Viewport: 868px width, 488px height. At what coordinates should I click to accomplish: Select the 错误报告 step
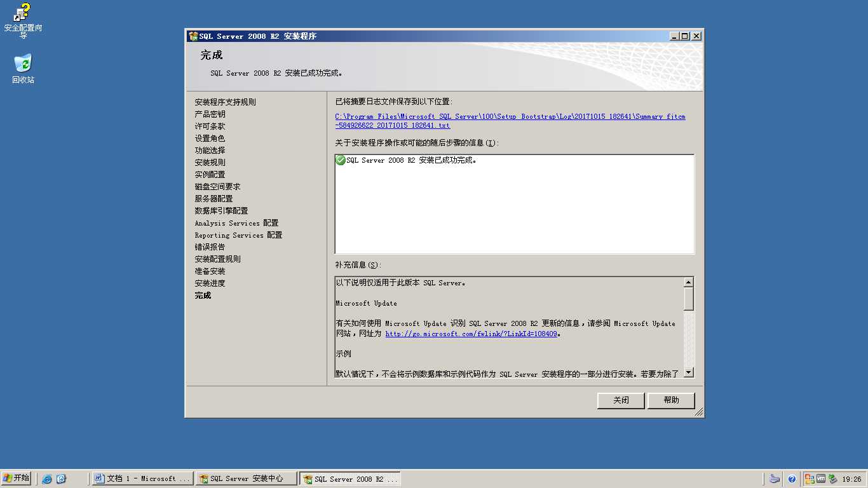tap(210, 247)
